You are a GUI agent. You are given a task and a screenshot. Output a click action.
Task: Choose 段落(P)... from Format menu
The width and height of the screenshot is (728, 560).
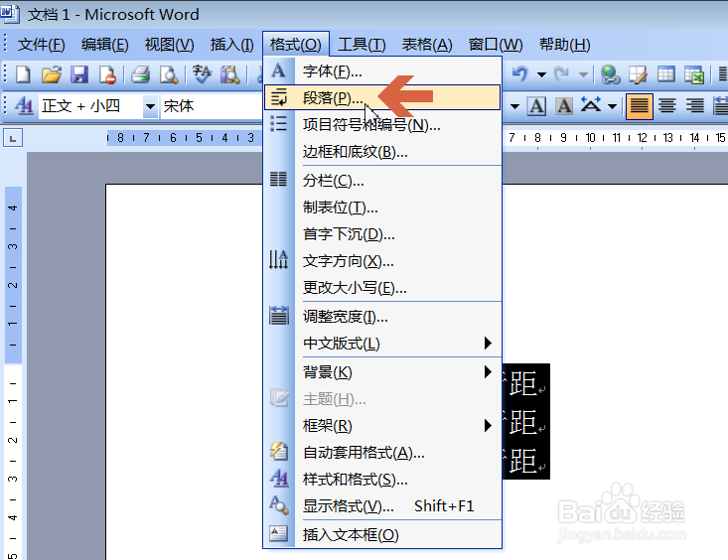(x=382, y=97)
